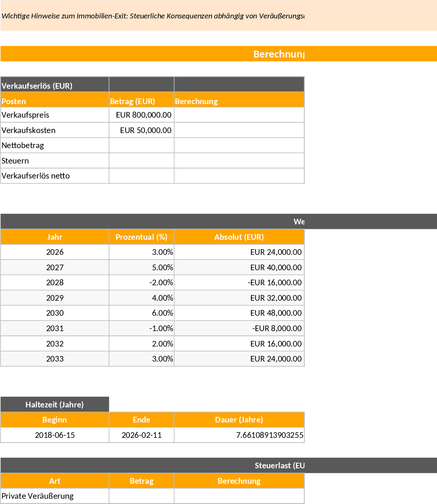Select the Beginn date 2018-06-15
The height and width of the screenshot is (504, 437).
tap(55, 435)
